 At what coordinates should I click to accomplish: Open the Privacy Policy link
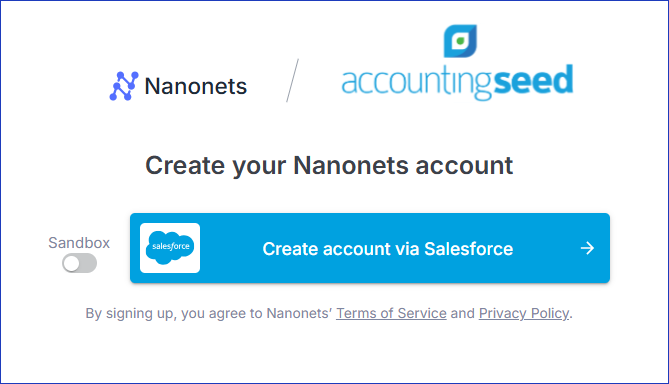click(524, 313)
